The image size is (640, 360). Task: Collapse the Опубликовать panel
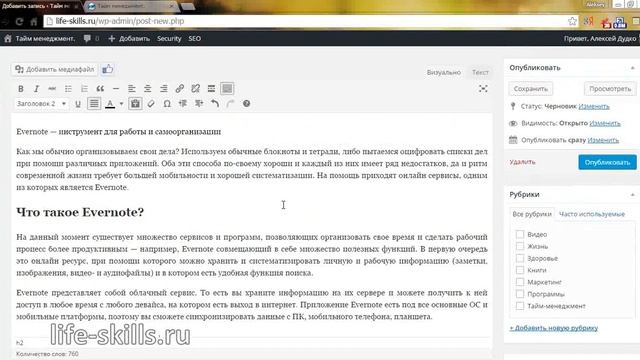(x=632, y=68)
